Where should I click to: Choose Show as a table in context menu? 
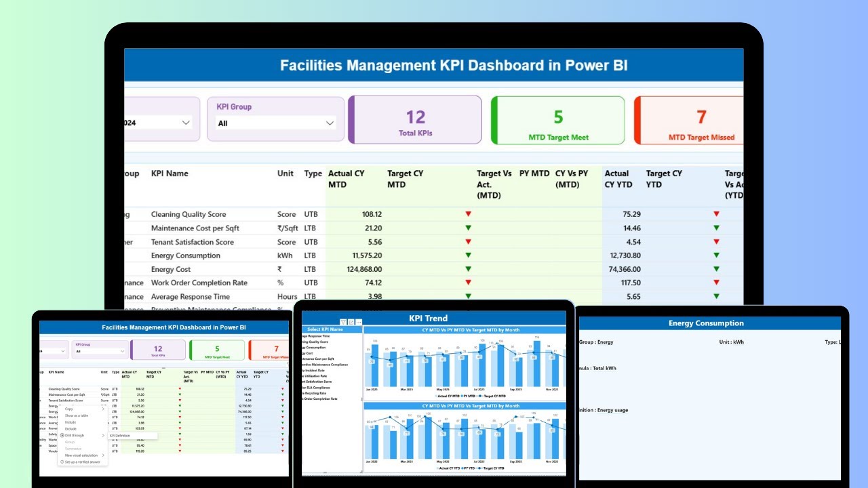tap(77, 415)
